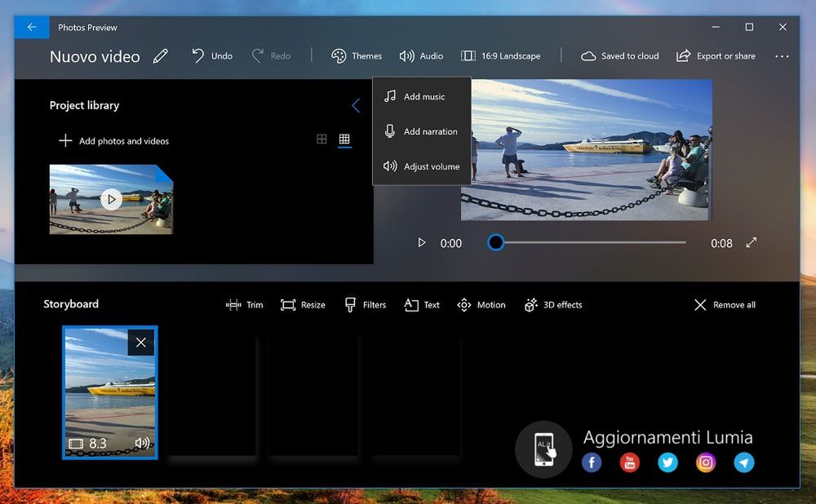Click the pencil icon to rename video
This screenshot has width=816, height=504.
(161, 56)
